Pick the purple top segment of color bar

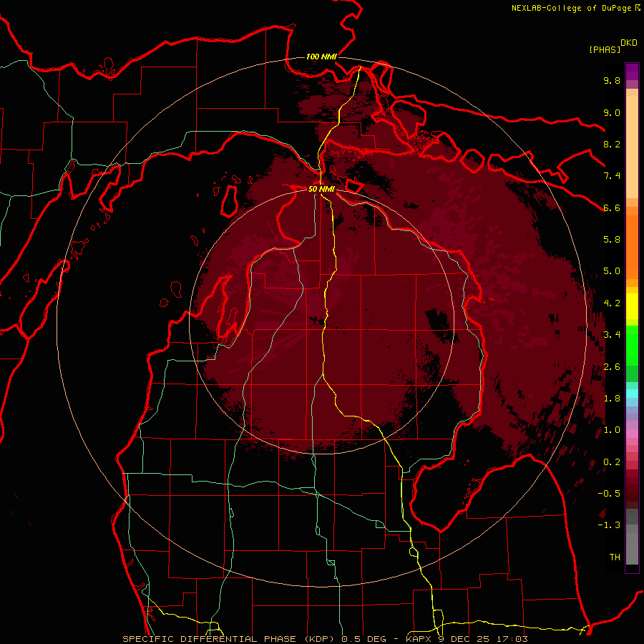point(632,72)
